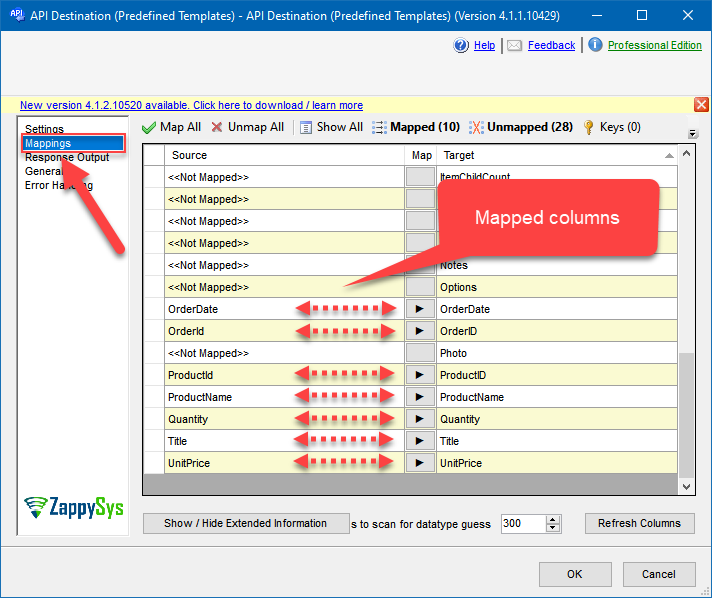Image resolution: width=712 pixels, height=598 pixels.
Task: Click map arrow button for OrderID row
Action: pyautogui.click(x=420, y=331)
